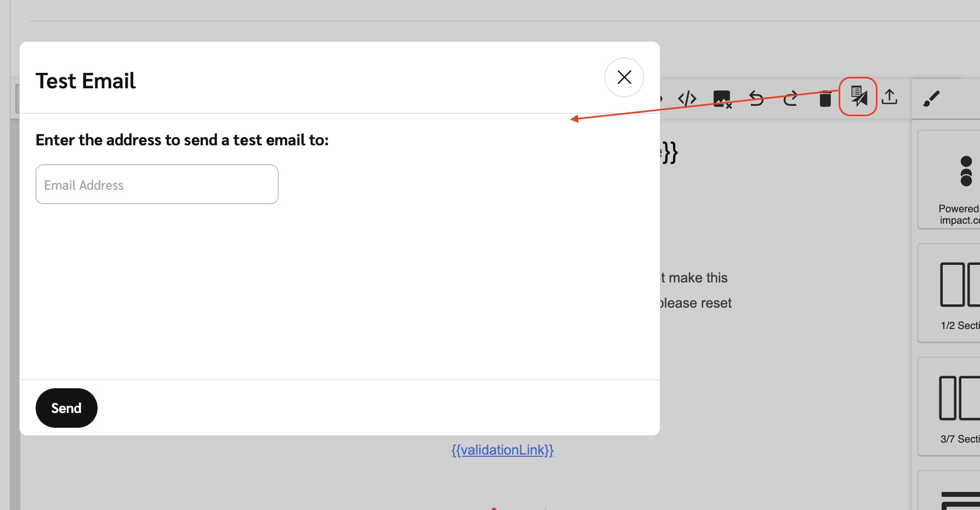Undo the last change
The image size is (980, 510).
[x=756, y=99]
